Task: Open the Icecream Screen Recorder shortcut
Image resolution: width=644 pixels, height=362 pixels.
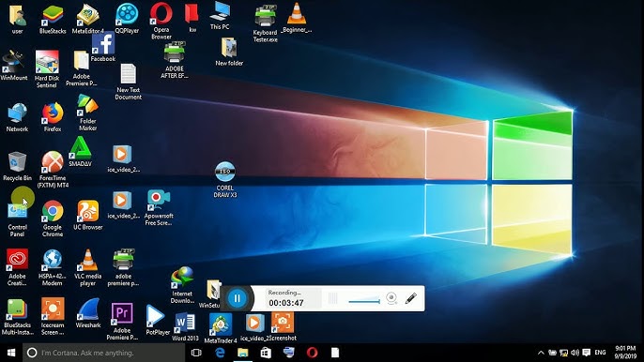Action: (x=53, y=316)
